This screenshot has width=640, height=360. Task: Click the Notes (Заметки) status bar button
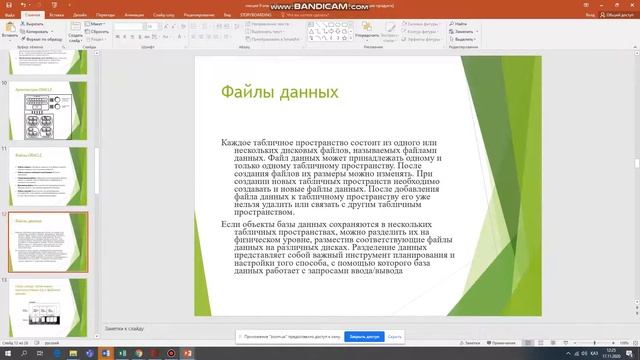pyautogui.click(x=470, y=343)
